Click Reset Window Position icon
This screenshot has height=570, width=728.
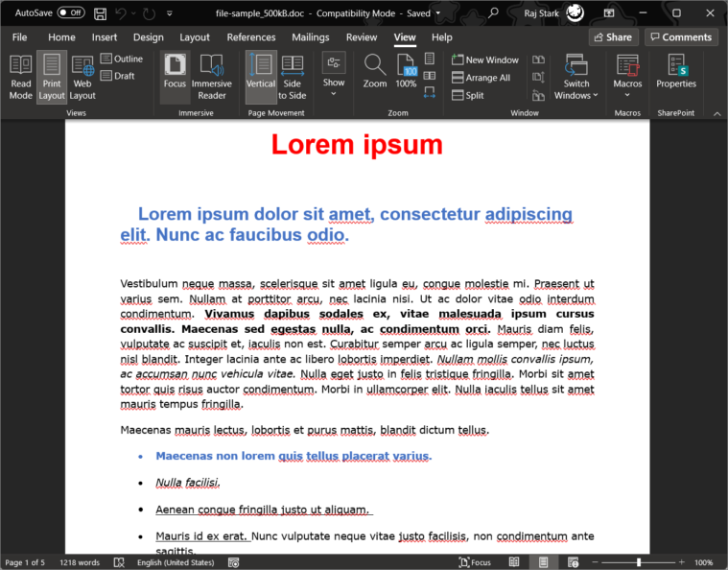[539, 95]
